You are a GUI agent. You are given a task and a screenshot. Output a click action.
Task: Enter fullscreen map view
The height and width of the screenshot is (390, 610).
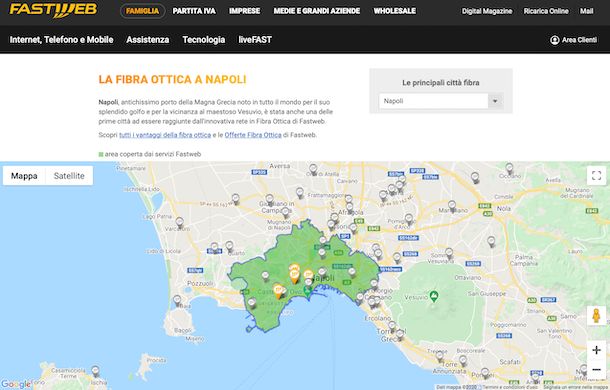click(x=596, y=176)
